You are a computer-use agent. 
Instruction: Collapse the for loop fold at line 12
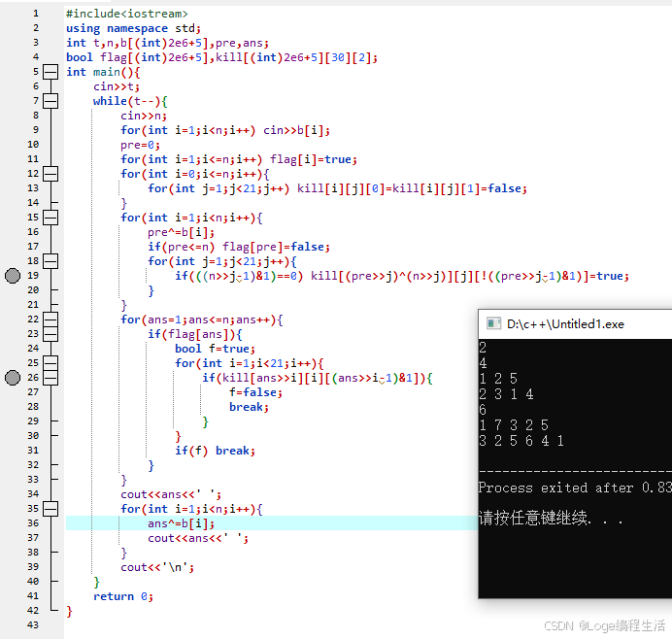(50, 174)
